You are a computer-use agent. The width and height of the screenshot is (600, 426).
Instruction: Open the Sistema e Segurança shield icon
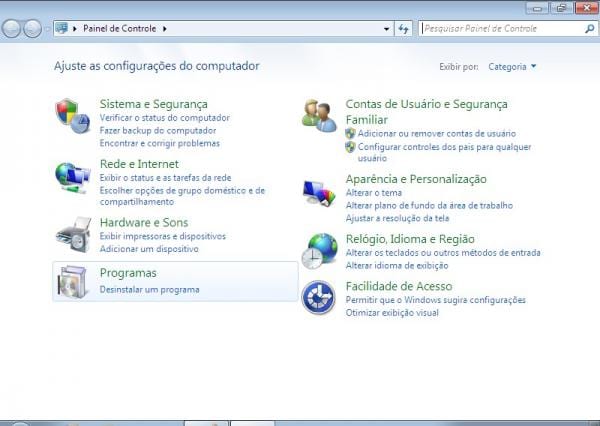pyautogui.click(x=72, y=116)
